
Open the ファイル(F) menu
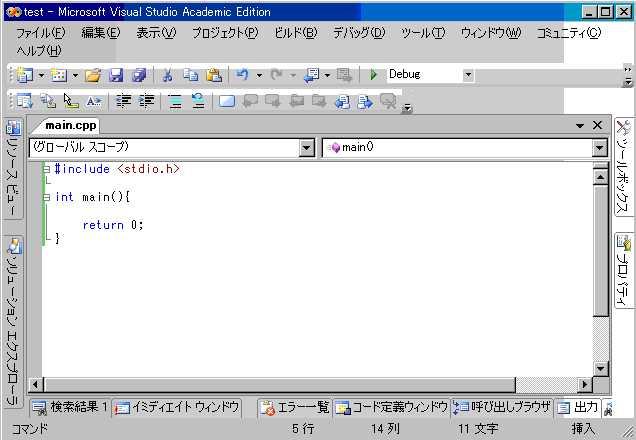pyautogui.click(x=40, y=33)
